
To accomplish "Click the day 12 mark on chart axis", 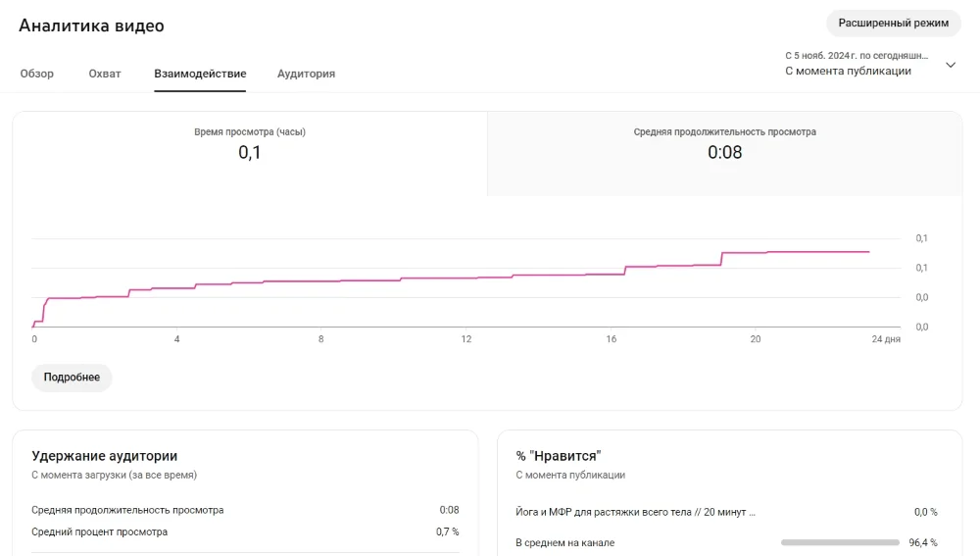I will tap(466, 339).
